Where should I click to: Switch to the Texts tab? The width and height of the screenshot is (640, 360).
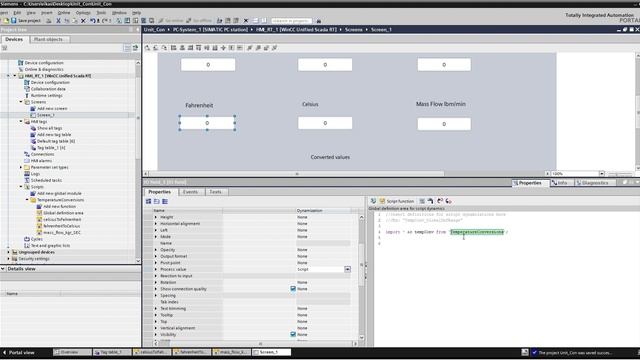point(215,192)
